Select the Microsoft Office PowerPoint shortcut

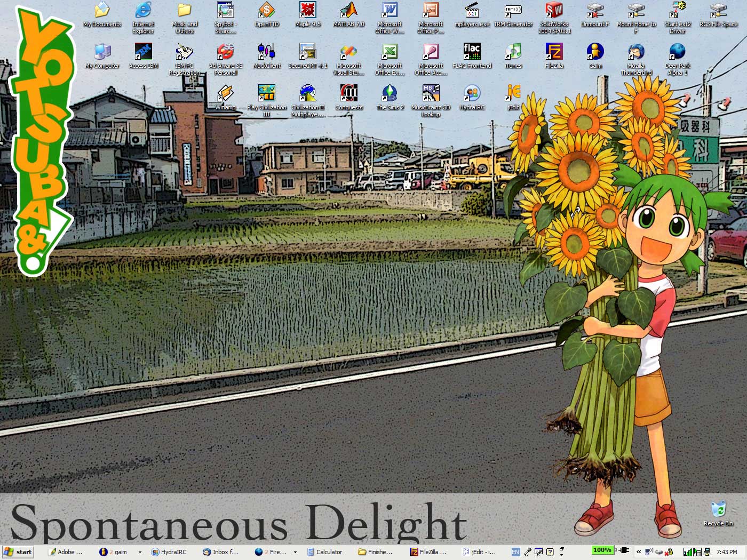point(431,18)
